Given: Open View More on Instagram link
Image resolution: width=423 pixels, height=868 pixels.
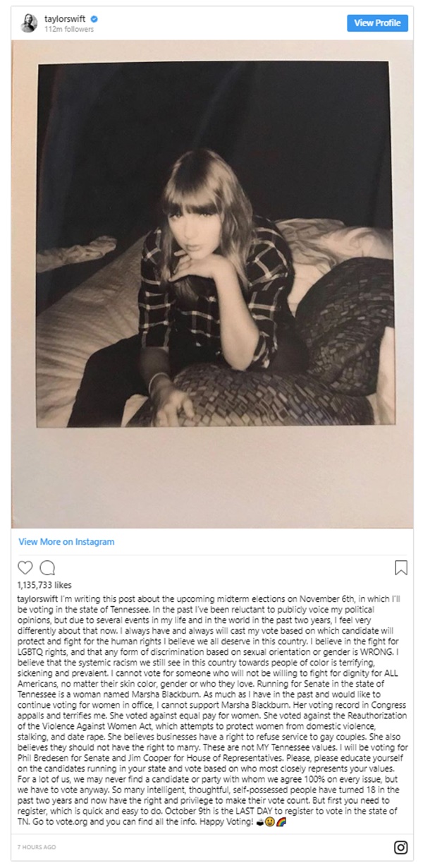Looking at the screenshot, I should (x=66, y=542).
